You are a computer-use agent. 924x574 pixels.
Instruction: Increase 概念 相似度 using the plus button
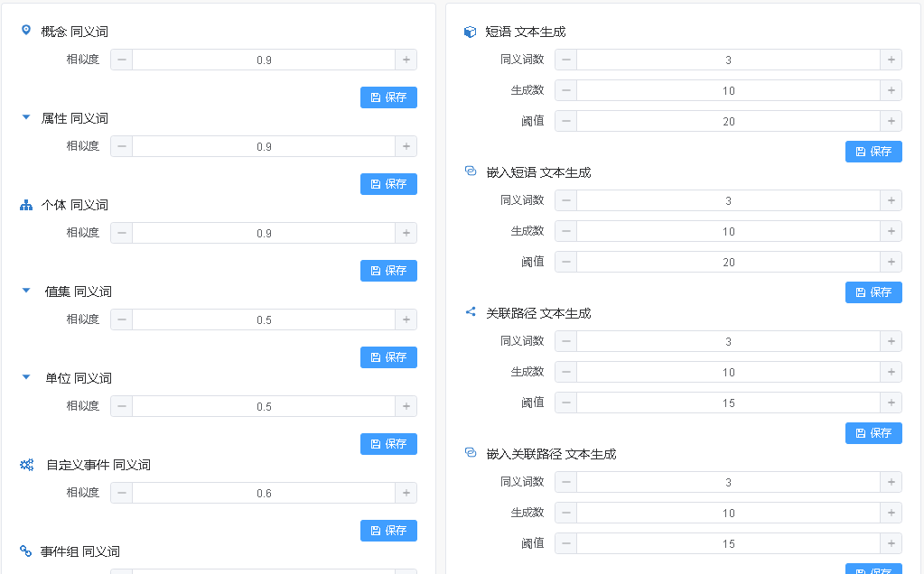tap(406, 59)
